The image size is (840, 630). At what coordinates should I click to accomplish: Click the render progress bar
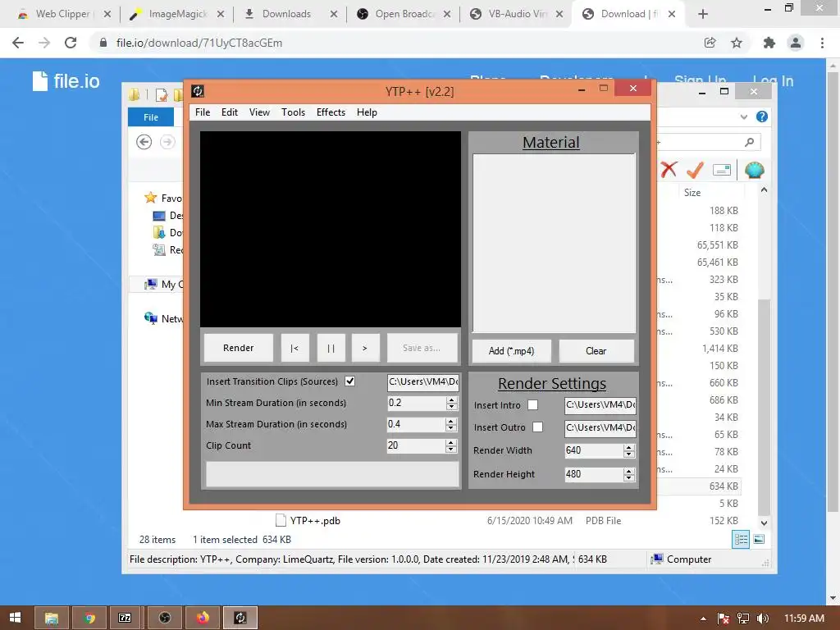[x=332, y=474]
